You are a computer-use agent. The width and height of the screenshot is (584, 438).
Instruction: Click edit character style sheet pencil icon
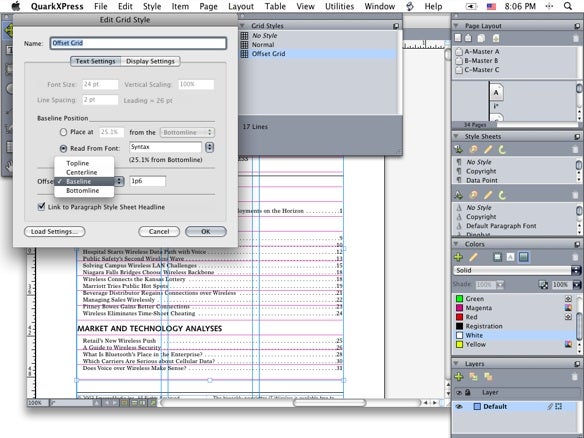(x=488, y=195)
